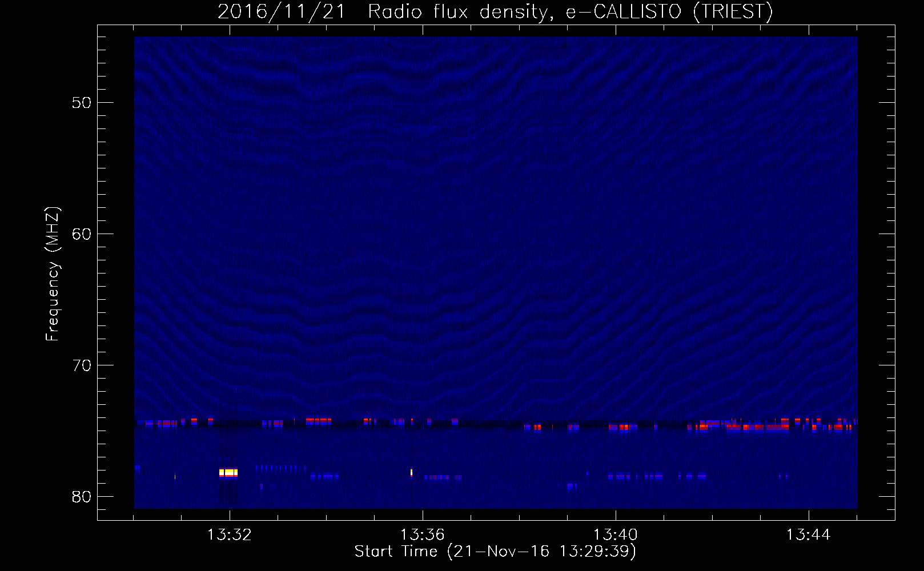Select the 80 frequency tick label

click(x=82, y=497)
